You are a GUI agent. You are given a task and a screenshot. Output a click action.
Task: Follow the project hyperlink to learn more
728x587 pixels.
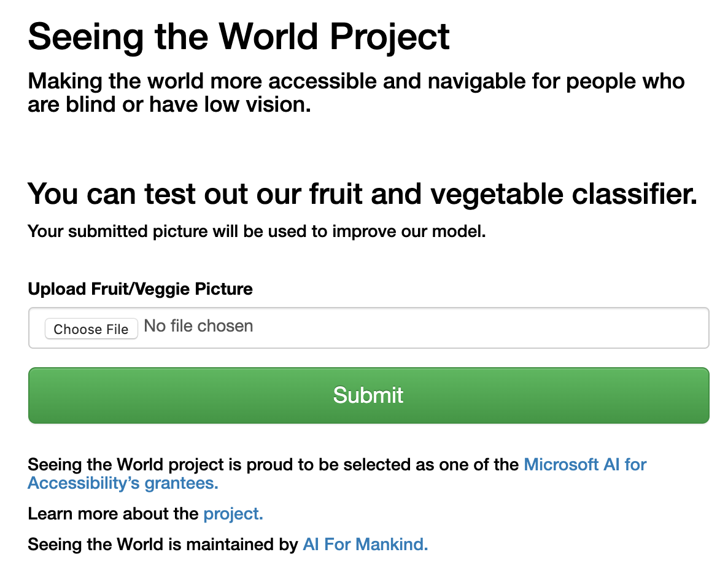[232, 514]
